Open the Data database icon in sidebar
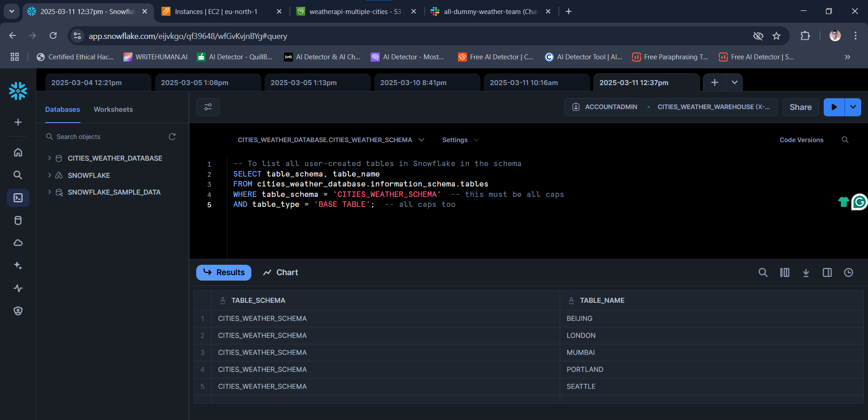The width and height of the screenshot is (868, 420). 18,220
